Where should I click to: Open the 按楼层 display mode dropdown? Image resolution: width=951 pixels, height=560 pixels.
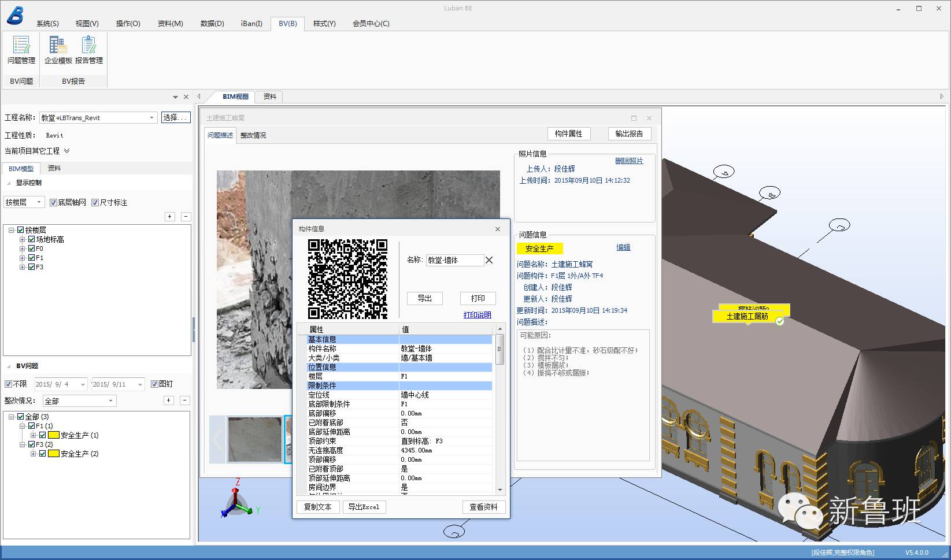tap(39, 202)
